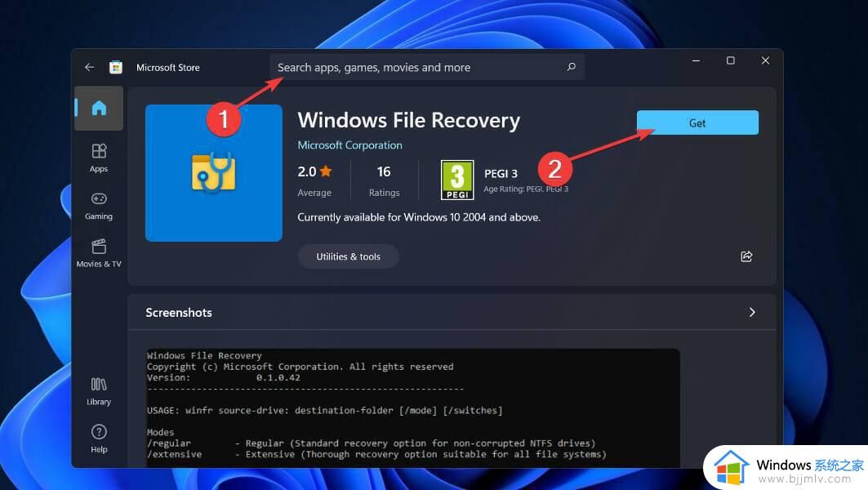Click the PEGI 3 rating badge
The height and width of the screenshot is (490, 868).
tap(457, 180)
